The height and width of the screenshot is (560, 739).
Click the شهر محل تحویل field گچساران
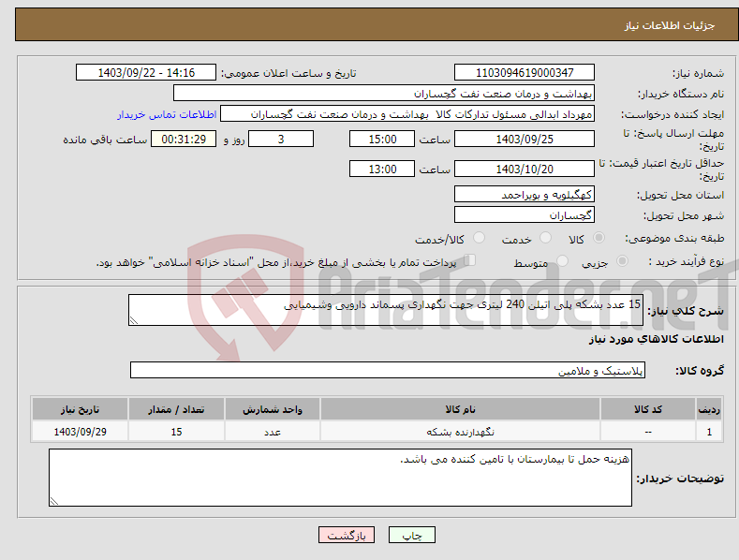point(525,215)
